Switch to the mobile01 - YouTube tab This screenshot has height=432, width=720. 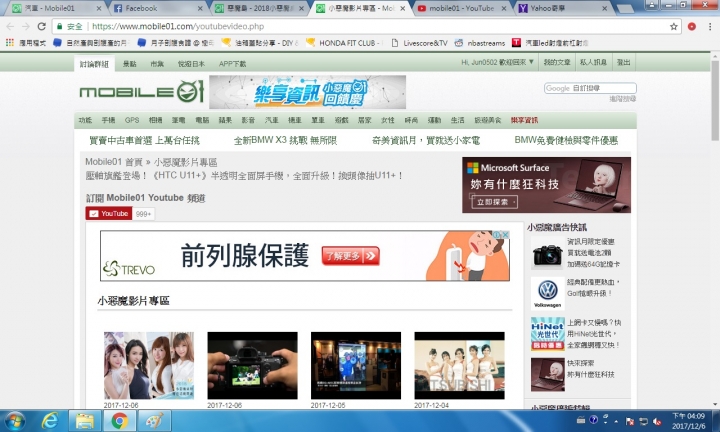[x=461, y=8]
